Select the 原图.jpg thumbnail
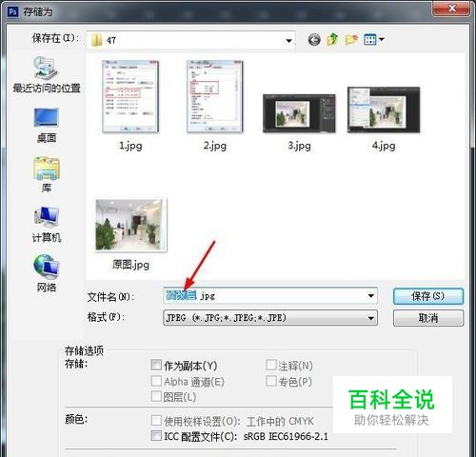Screen dimensions: 476x457 [x=130, y=225]
